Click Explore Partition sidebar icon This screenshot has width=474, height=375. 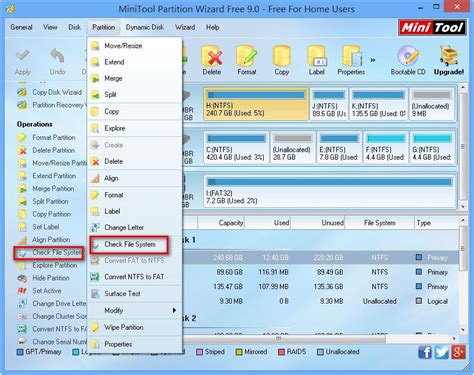coord(22,266)
